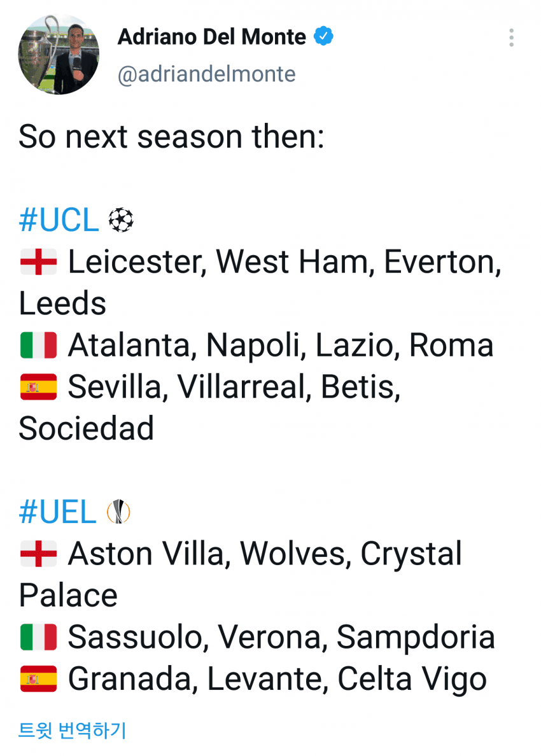Open the #UEL hashtag

(x=57, y=512)
